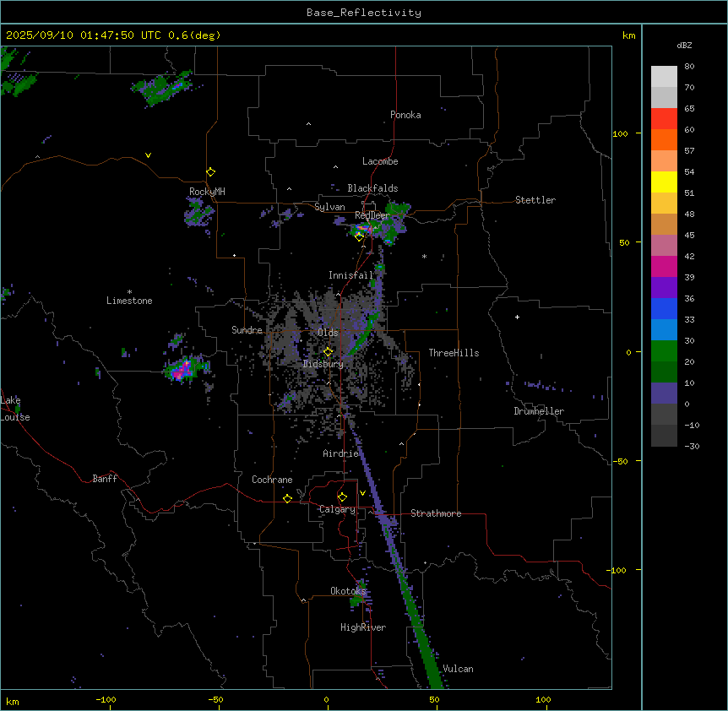Click the yellow diamond marker below Cochrane

(287, 498)
